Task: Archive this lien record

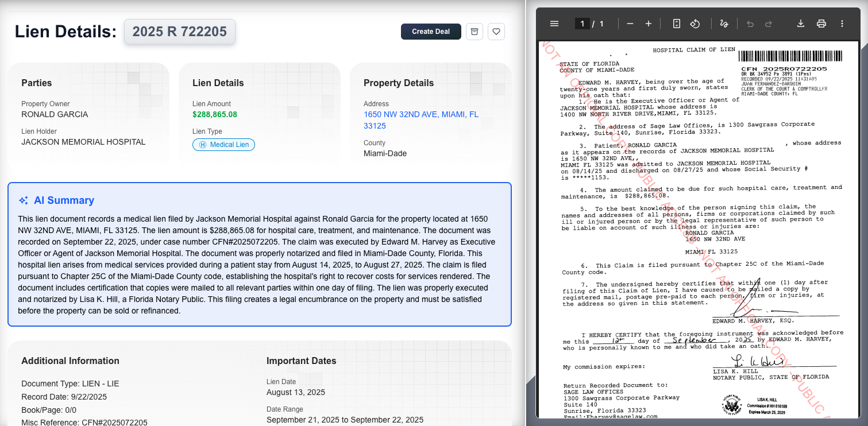Action: pyautogui.click(x=474, y=32)
